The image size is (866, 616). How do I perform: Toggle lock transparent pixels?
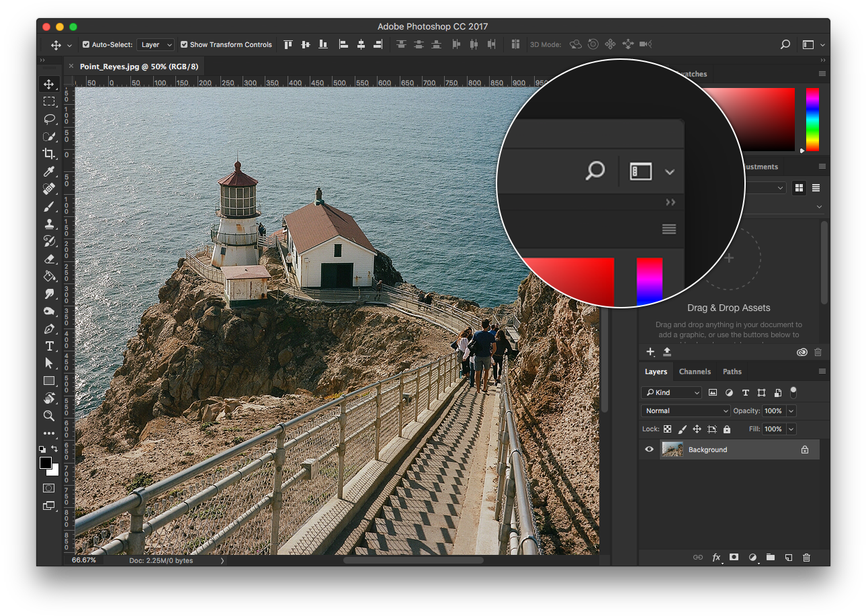tap(667, 429)
